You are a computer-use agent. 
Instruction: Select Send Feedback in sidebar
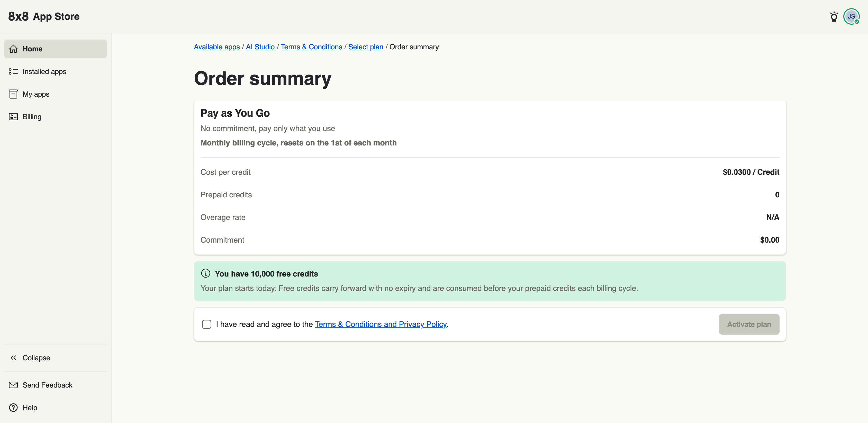tap(56, 385)
